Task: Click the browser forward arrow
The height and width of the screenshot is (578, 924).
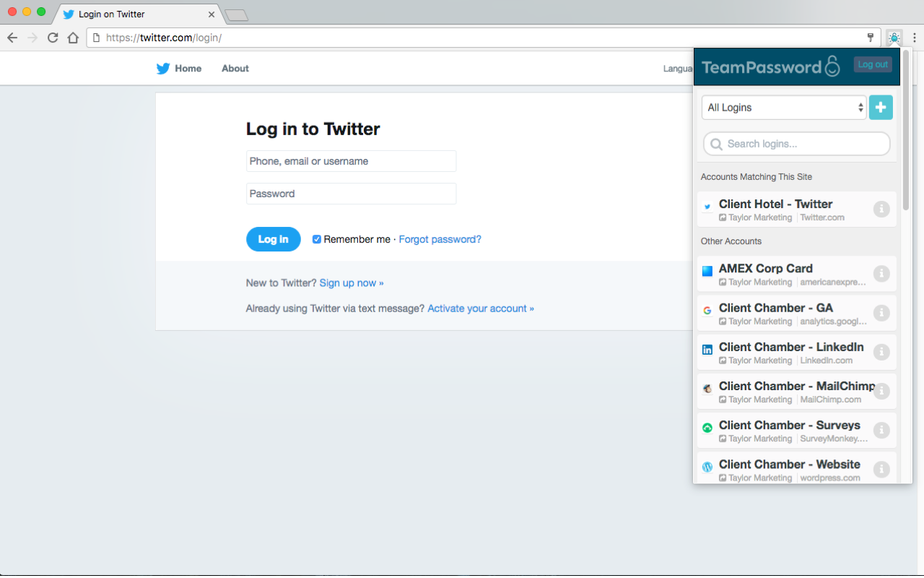Action: pyautogui.click(x=32, y=38)
